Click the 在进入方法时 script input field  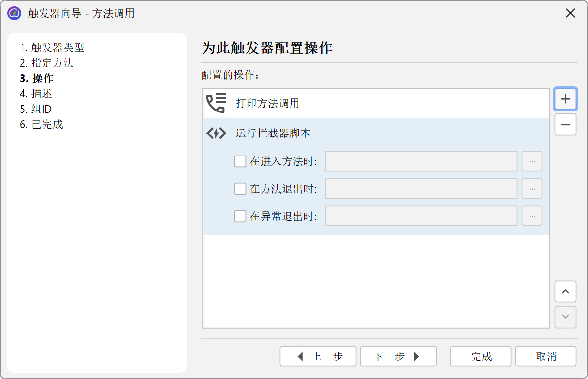[x=421, y=161]
